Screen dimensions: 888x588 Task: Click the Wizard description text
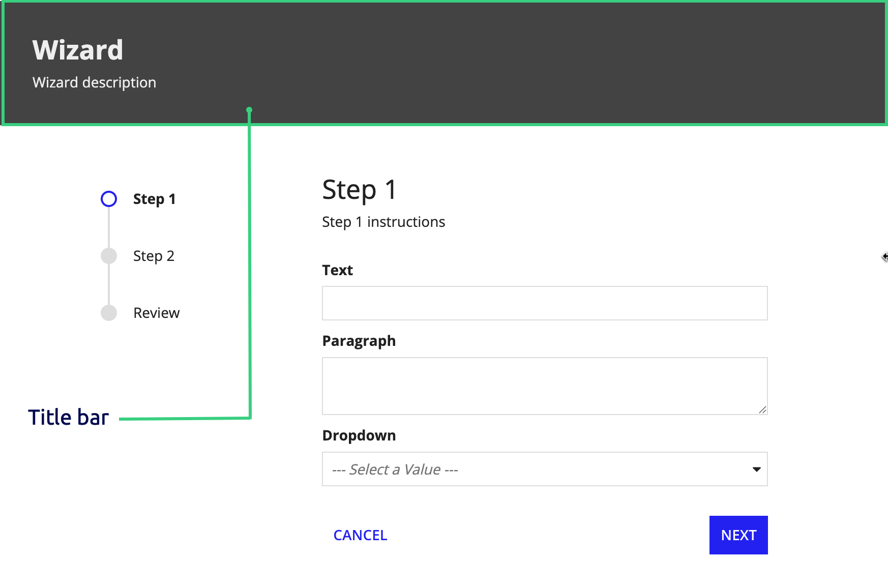pos(95,82)
